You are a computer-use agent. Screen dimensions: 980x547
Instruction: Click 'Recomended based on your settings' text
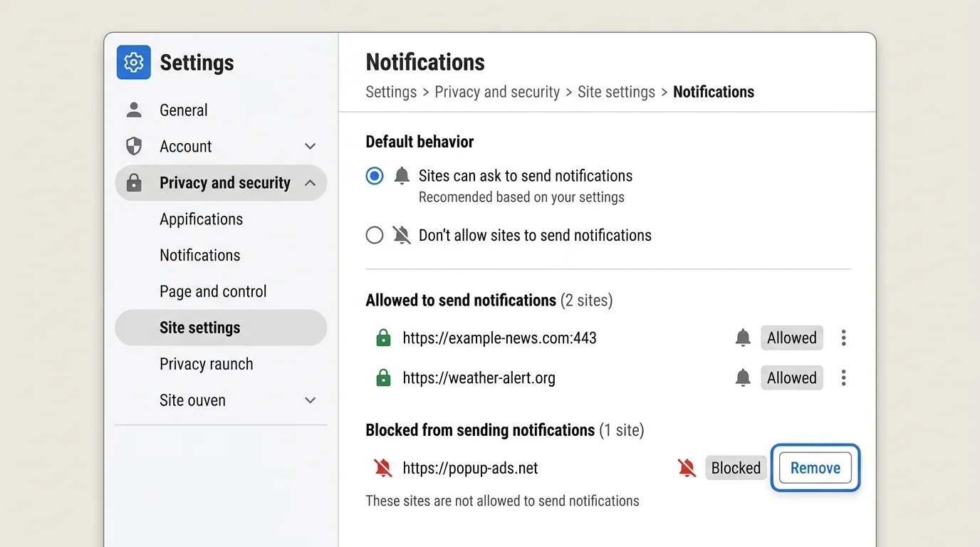pos(521,197)
